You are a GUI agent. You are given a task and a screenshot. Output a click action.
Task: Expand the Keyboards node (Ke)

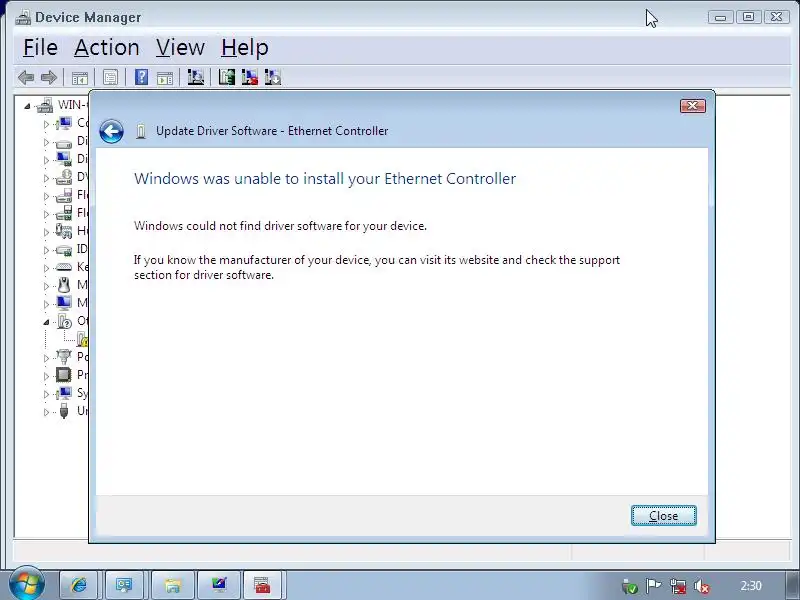point(46,268)
